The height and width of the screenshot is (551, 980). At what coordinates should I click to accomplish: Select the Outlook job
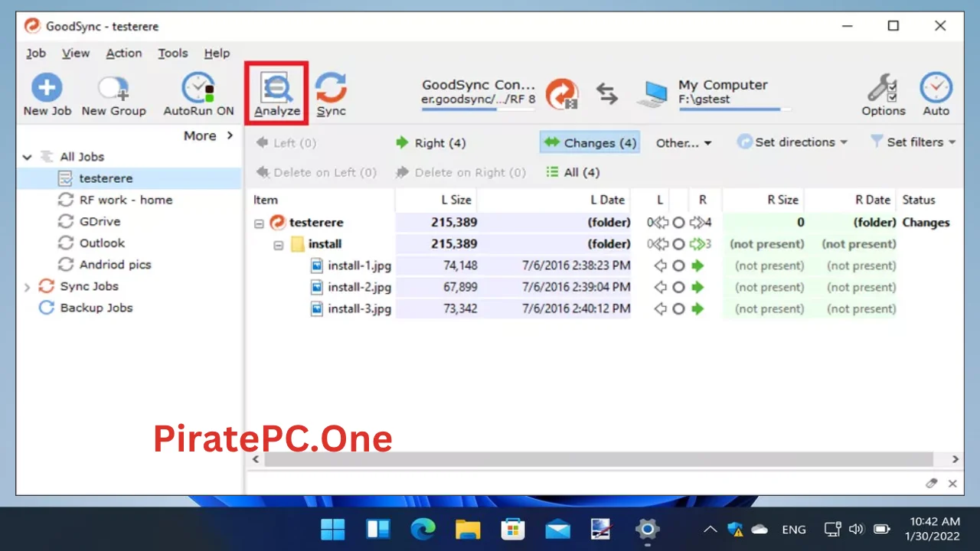coord(102,243)
